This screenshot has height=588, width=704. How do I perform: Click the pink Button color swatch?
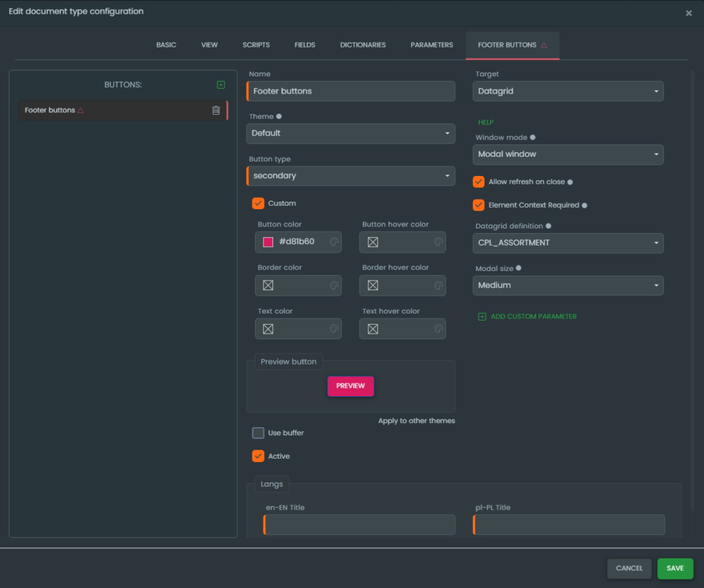[268, 242]
